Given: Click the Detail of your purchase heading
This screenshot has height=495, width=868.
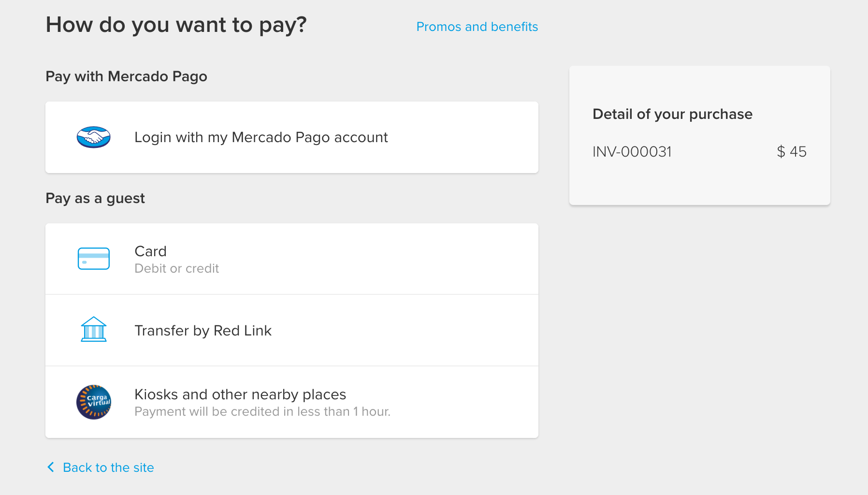Looking at the screenshot, I should click(x=672, y=114).
